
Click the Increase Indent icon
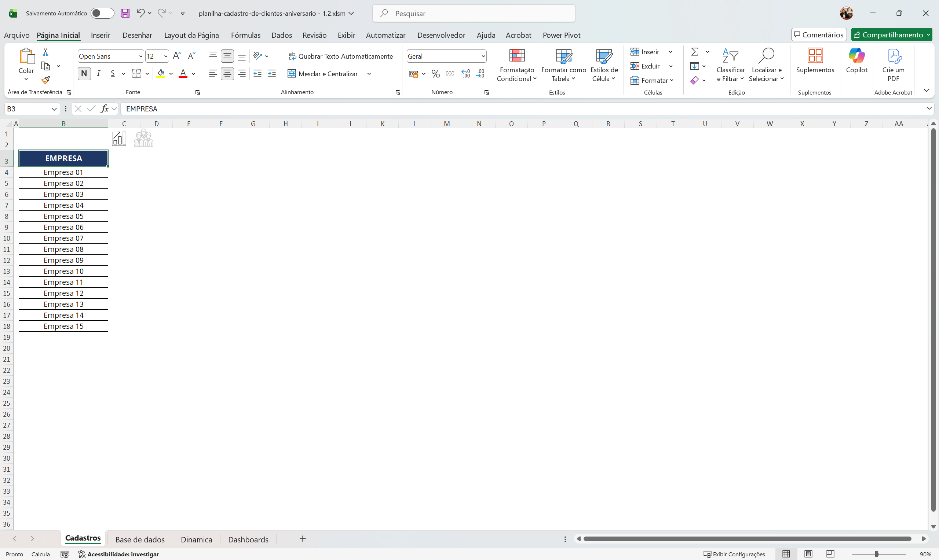pyautogui.click(x=271, y=74)
